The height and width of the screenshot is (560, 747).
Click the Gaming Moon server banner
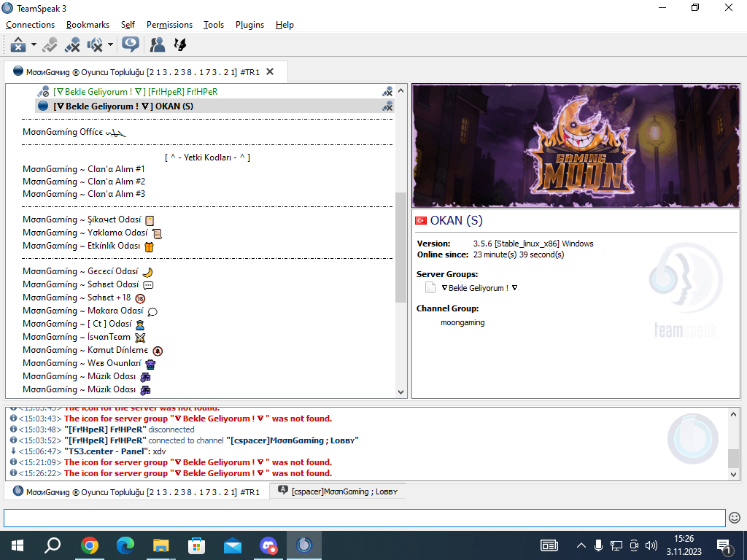(x=576, y=146)
